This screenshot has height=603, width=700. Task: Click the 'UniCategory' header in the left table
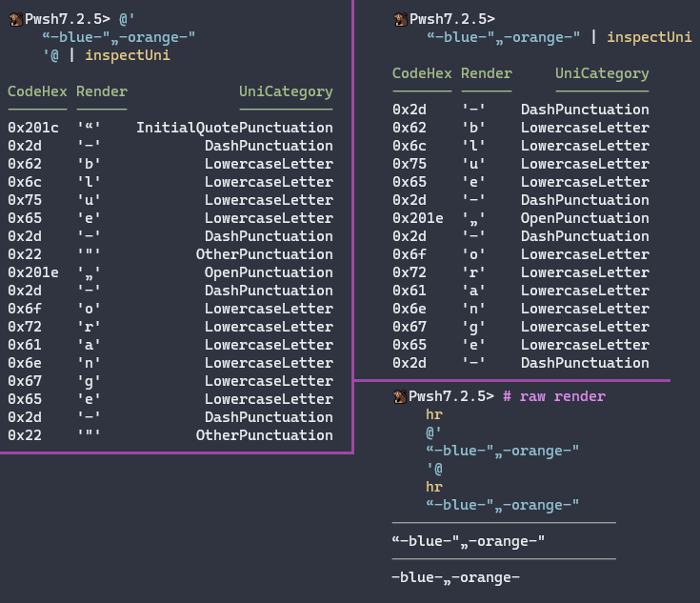(x=286, y=91)
